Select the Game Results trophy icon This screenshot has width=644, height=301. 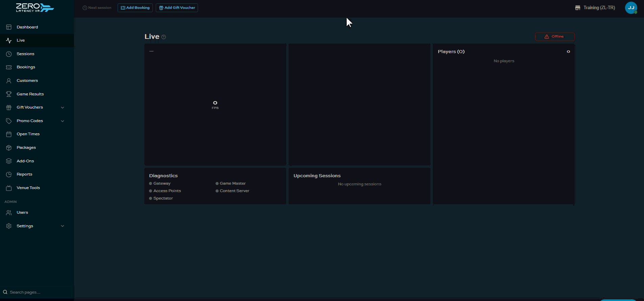click(9, 94)
